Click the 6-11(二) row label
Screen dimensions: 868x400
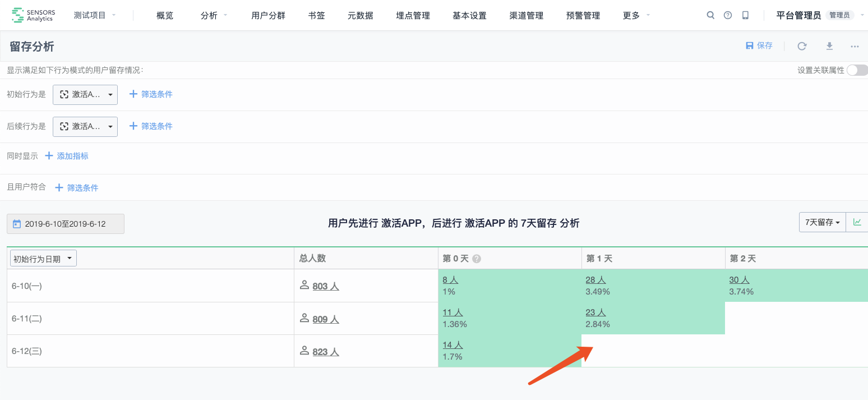pyautogui.click(x=27, y=319)
